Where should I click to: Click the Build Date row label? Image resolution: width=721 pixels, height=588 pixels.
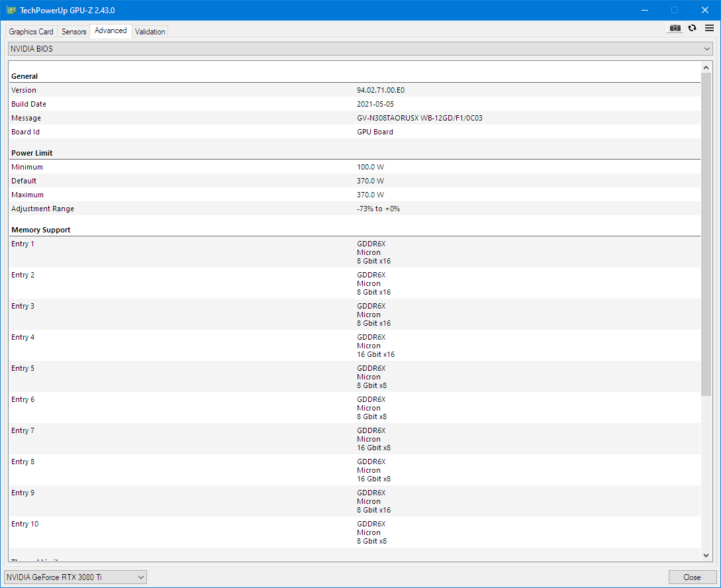tap(29, 104)
